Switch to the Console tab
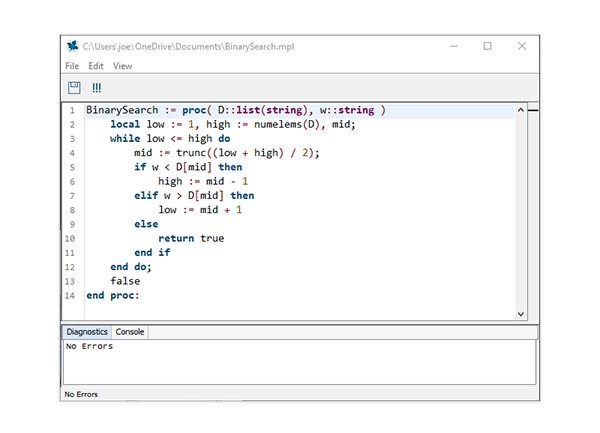Image resolution: width=600 pixels, height=433 pixels. point(130,332)
